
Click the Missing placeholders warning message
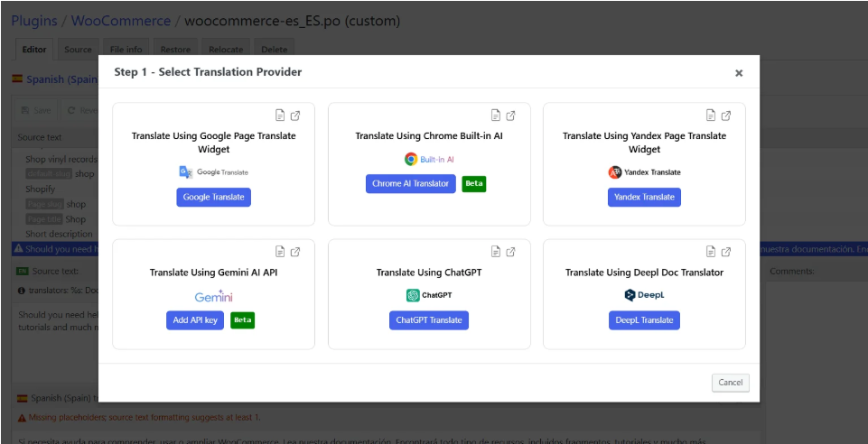pyautogui.click(x=145, y=418)
